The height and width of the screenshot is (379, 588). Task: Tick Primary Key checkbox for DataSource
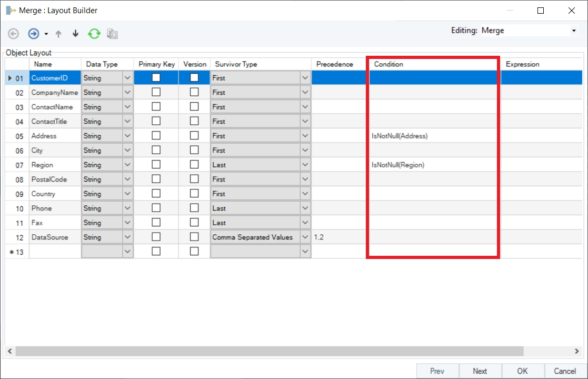coord(156,237)
